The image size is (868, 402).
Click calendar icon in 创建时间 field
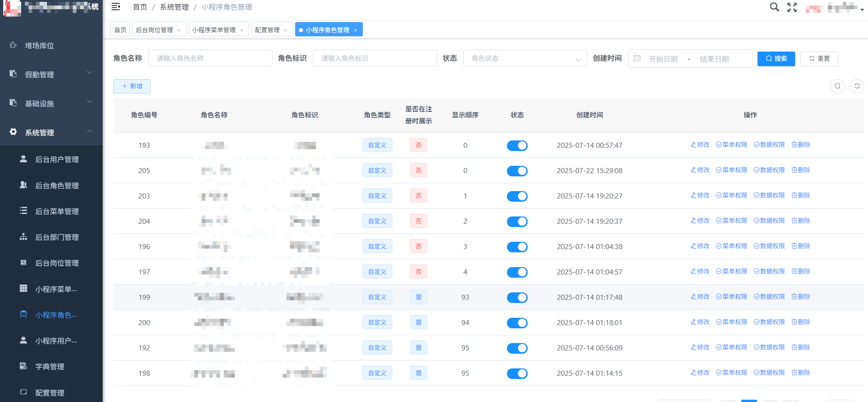(637, 58)
